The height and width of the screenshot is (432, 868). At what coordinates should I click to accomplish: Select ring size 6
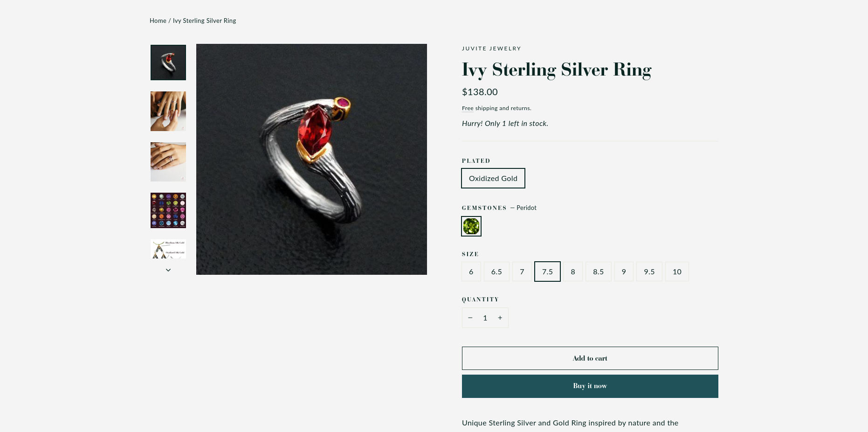point(471,272)
